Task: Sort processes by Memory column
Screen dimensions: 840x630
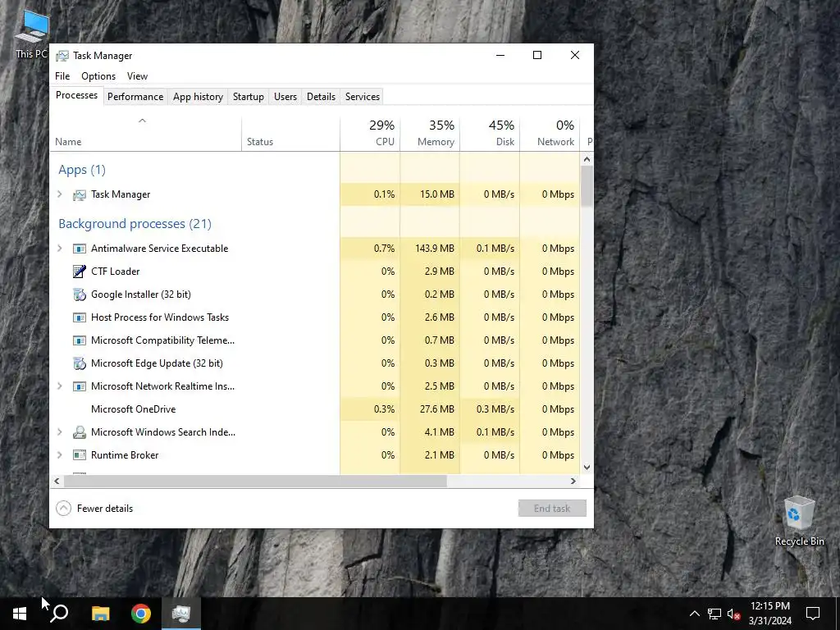Action: [430, 134]
